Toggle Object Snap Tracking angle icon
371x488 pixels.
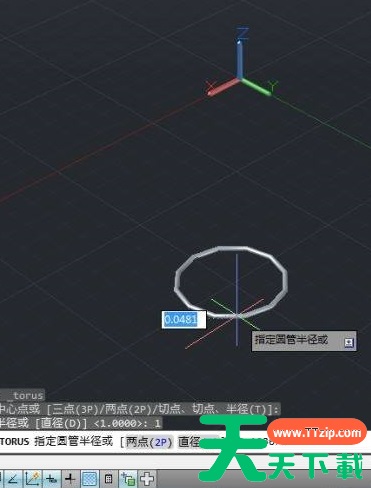(13, 479)
